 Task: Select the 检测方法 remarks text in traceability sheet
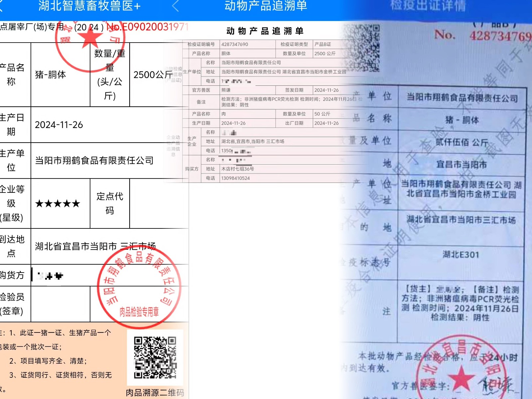(292, 102)
